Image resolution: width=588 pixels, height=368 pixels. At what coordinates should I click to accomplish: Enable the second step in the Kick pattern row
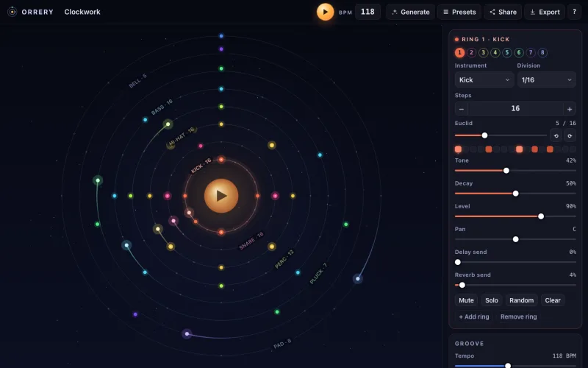point(466,149)
